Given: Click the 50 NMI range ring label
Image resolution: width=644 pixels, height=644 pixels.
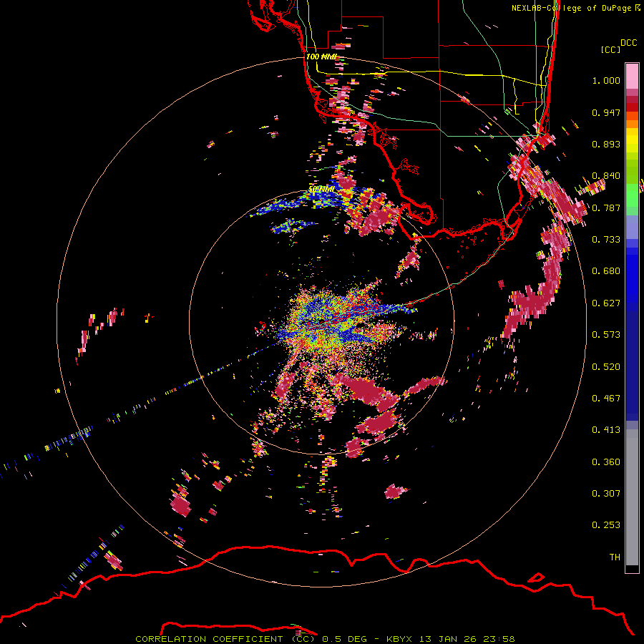Looking at the screenshot, I should (x=321, y=190).
